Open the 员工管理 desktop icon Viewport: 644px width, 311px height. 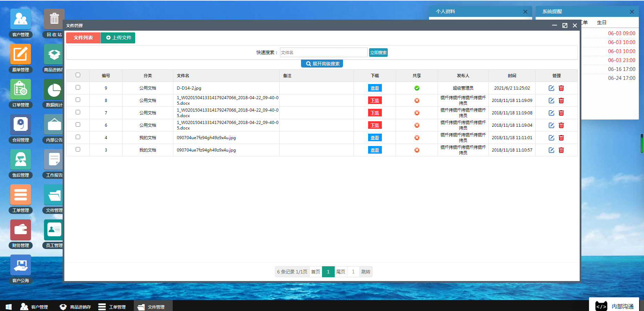[x=54, y=230]
